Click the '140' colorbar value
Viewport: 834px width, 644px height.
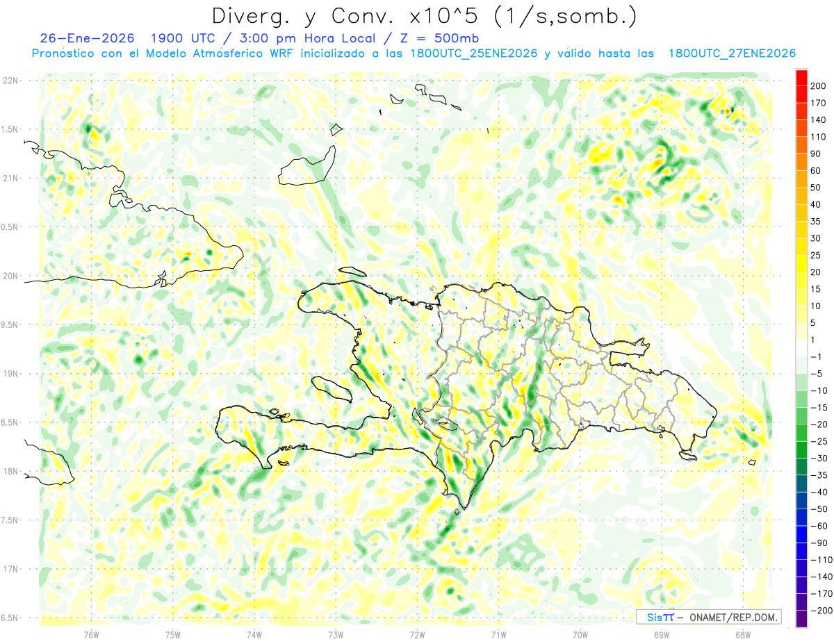819,119
